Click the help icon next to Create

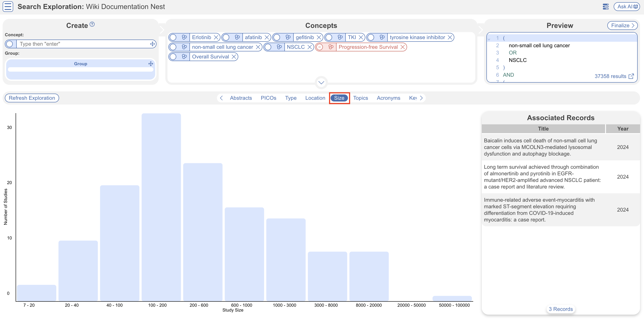pyautogui.click(x=92, y=24)
